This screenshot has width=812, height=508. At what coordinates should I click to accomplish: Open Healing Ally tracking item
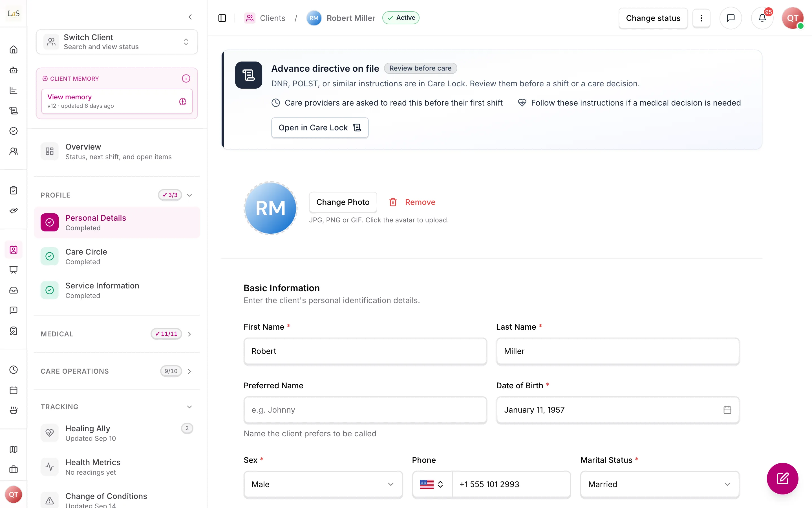[x=117, y=433]
